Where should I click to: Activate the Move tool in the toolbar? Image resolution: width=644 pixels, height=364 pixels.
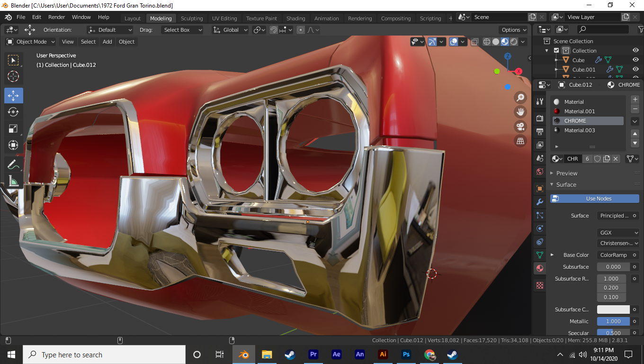coord(13,95)
